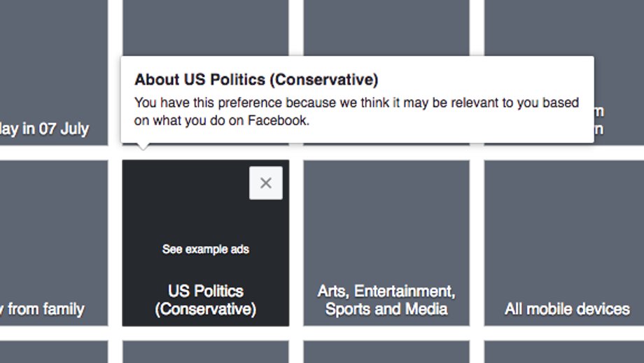Viewport: 644px width, 363px height.
Task: Select the US Politics (Conservative) tile label
Action: point(206,300)
